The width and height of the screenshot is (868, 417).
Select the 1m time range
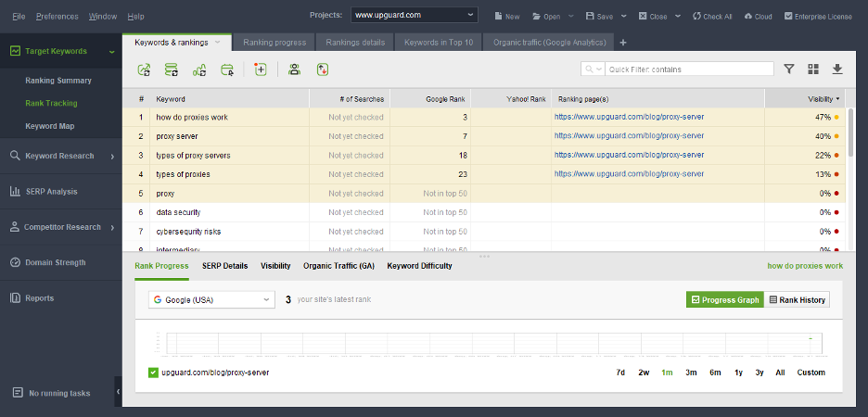click(x=667, y=373)
